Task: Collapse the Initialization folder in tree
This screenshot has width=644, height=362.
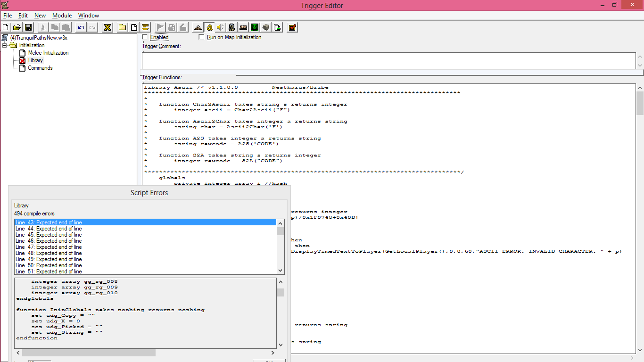Action: coord(5,46)
